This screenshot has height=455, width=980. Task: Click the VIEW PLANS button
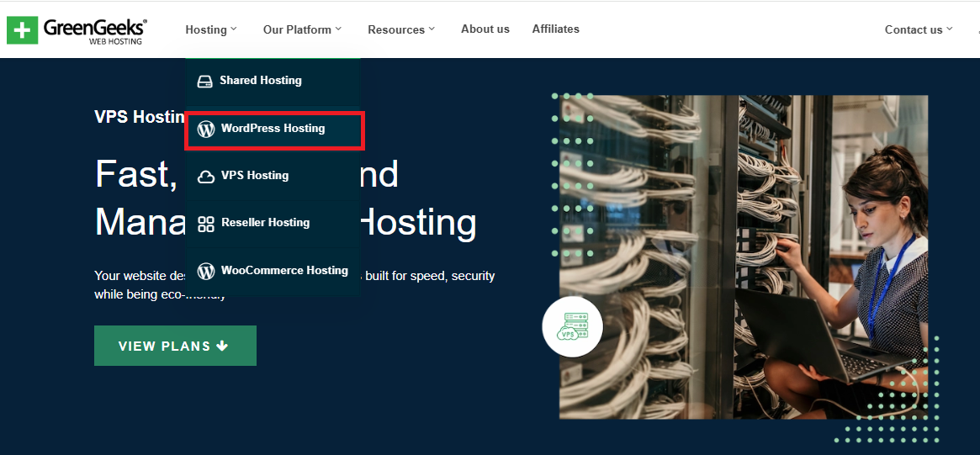175,346
